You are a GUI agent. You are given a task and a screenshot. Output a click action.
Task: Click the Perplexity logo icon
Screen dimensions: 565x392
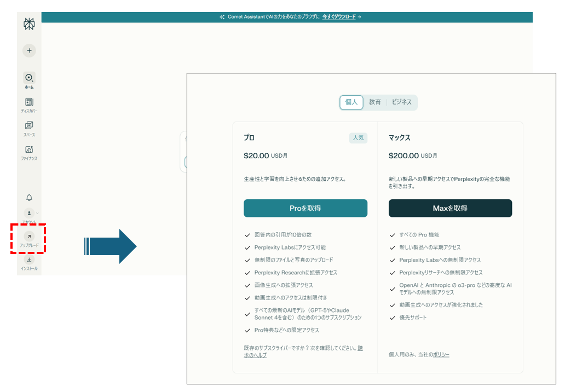(29, 24)
